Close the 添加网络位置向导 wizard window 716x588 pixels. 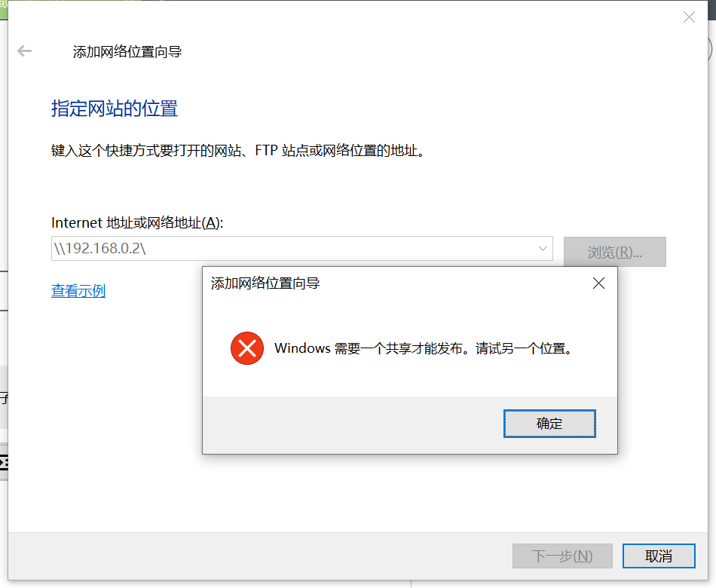coord(689,17)
